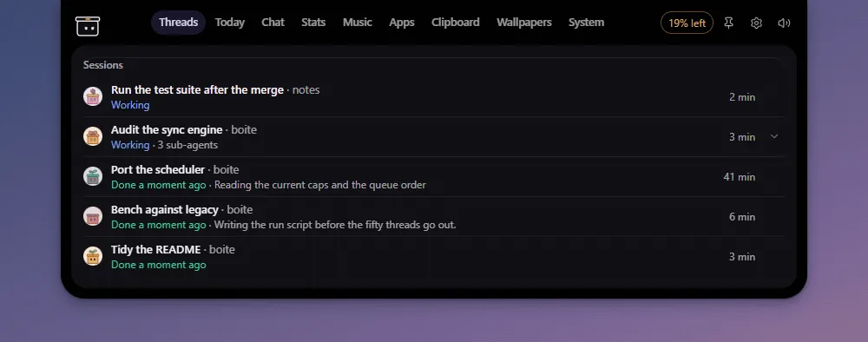Switch to the Apps tab
This screenshot has height=342, width=868.
click(402, 23)
